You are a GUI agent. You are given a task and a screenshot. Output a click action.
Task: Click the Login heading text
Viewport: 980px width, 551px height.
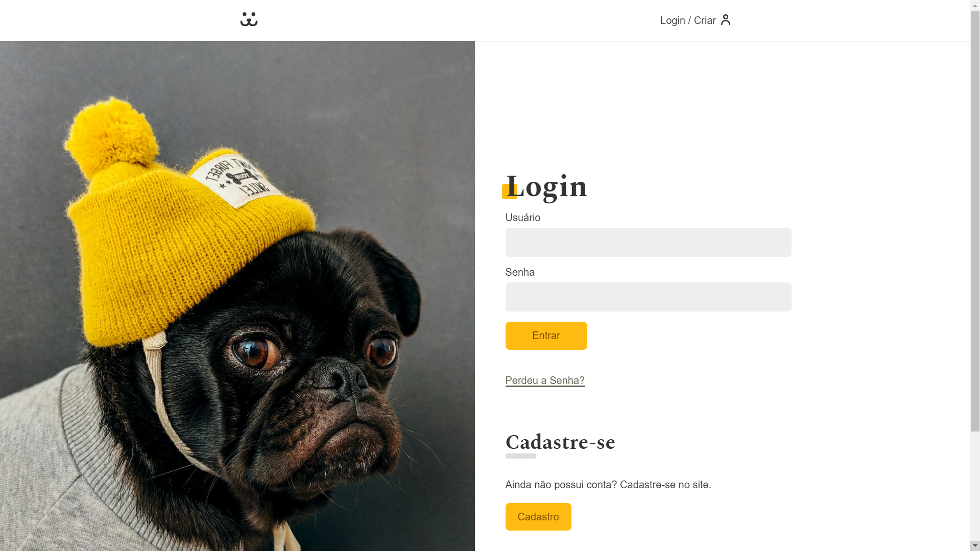(x=546, y=186)
